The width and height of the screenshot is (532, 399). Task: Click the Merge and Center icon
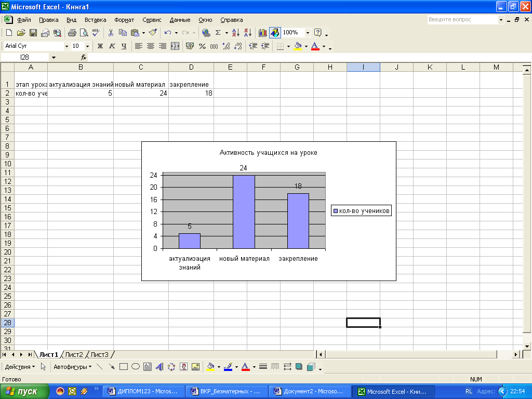175,46
